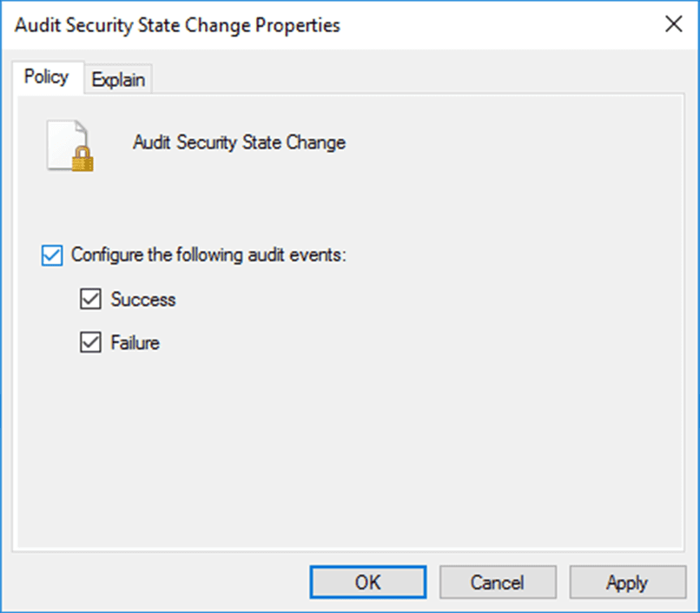
Task: Click the empty footer area left of OK
Action: pyautogui.click(x=156, y=582)
